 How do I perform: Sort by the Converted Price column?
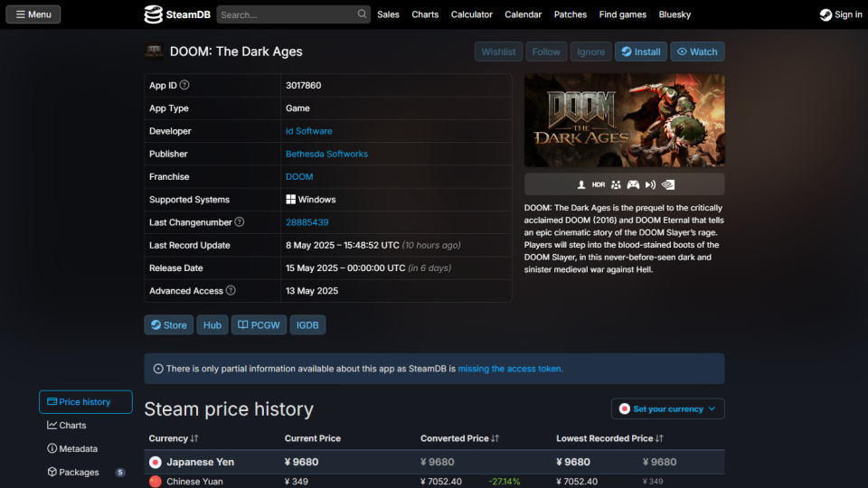[459, 438]
